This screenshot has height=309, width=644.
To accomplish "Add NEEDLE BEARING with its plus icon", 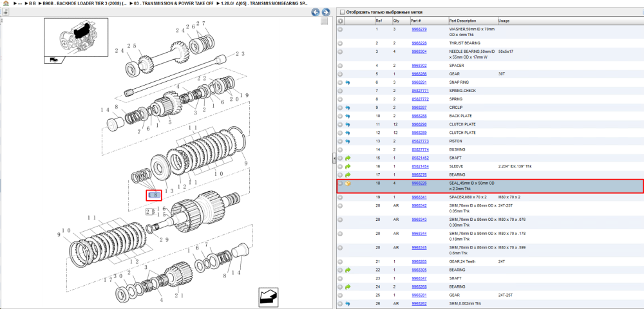I will [x=341, y=51].
